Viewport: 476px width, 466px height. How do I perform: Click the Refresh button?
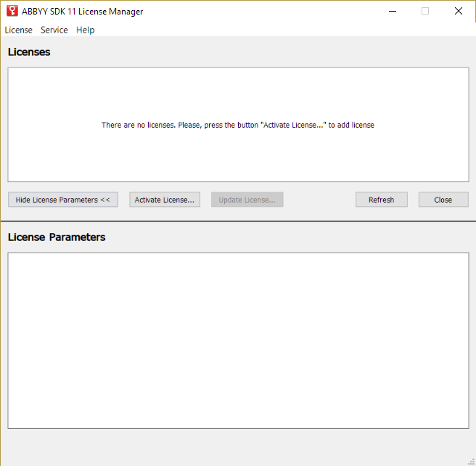(x=381, y=200)
